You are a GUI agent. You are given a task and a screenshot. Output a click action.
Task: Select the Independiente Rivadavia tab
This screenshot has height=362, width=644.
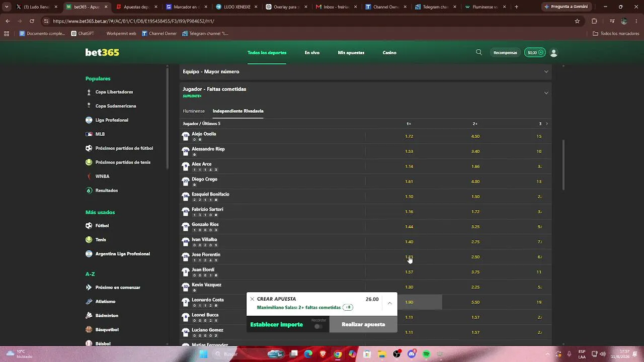point(238,111)
